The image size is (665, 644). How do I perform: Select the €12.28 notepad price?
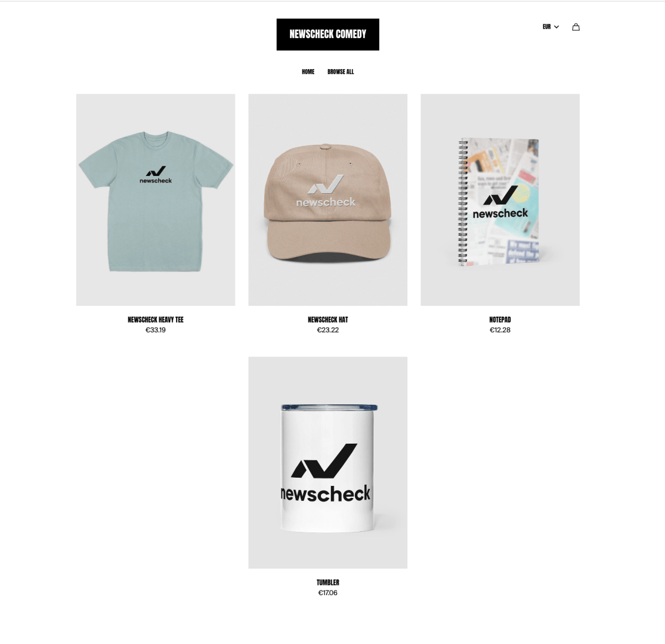click(500, 330)
